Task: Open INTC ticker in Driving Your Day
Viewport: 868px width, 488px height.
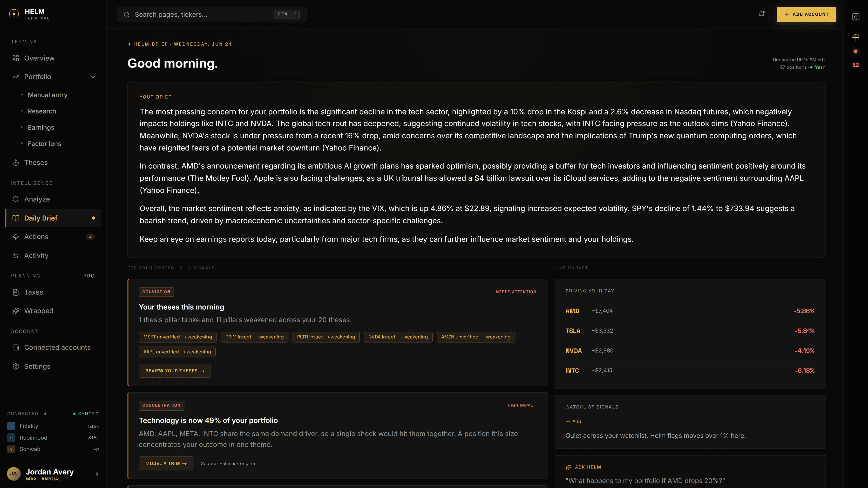Action: pyautogui.click(x=572, y=370)
